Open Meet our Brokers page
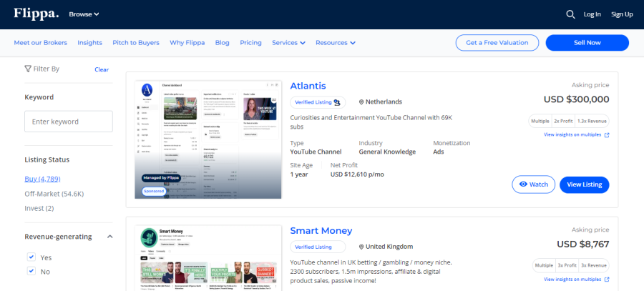This screenshot has width=644, height=291. tap(40, 43)
